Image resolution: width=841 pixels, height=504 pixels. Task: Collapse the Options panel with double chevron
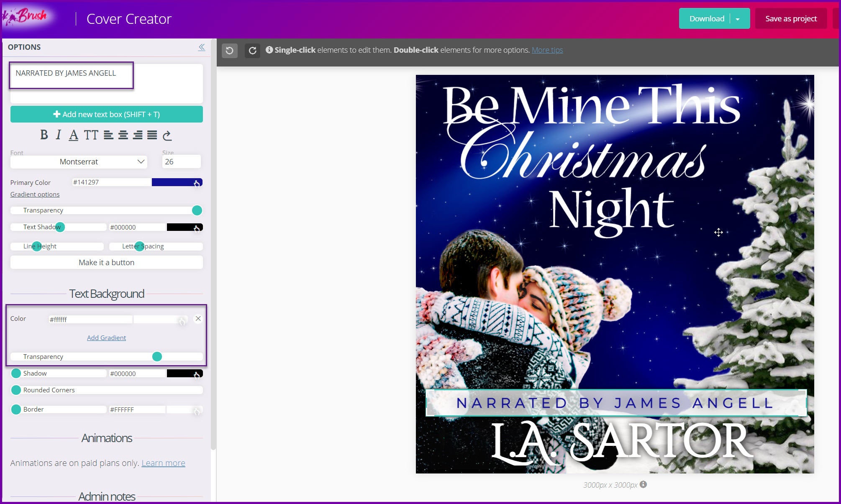pyautogui.click(x=202, y=47)
